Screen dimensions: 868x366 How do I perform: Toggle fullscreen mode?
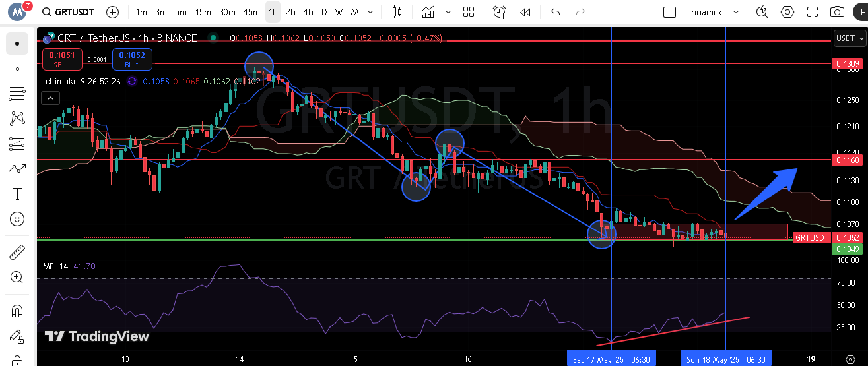813,12
